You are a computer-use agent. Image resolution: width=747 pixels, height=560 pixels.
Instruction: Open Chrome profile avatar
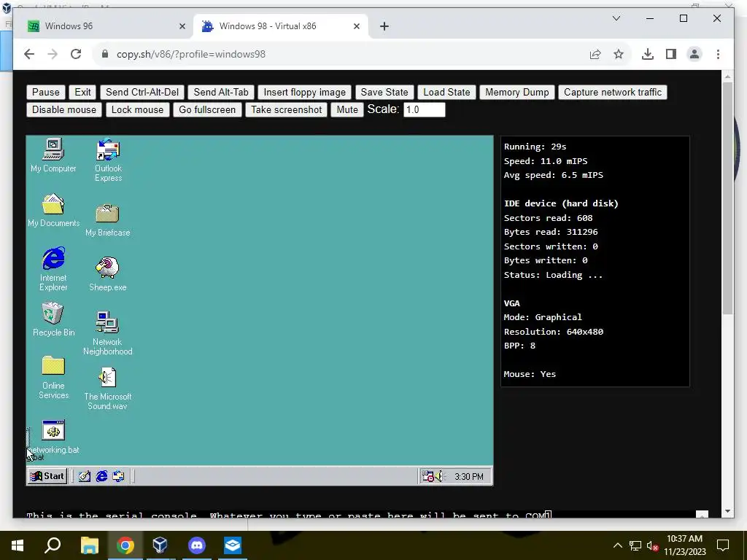(694, 54)
